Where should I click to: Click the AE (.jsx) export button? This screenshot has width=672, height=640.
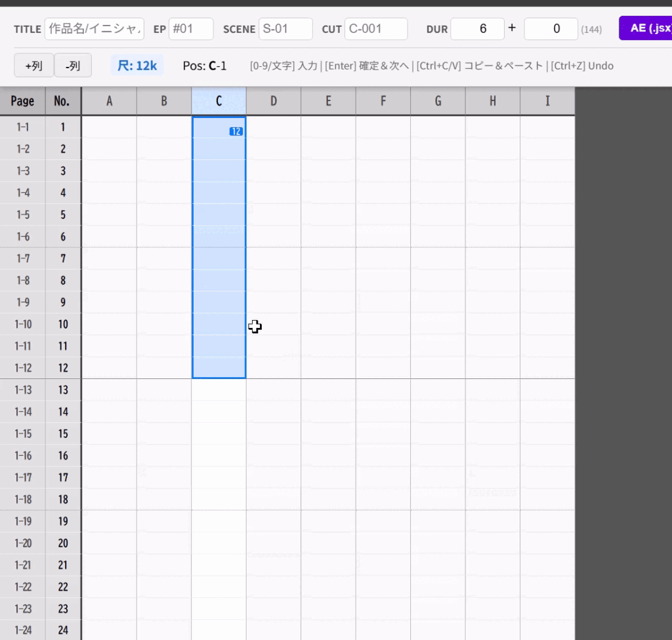(x=646, y=28)
